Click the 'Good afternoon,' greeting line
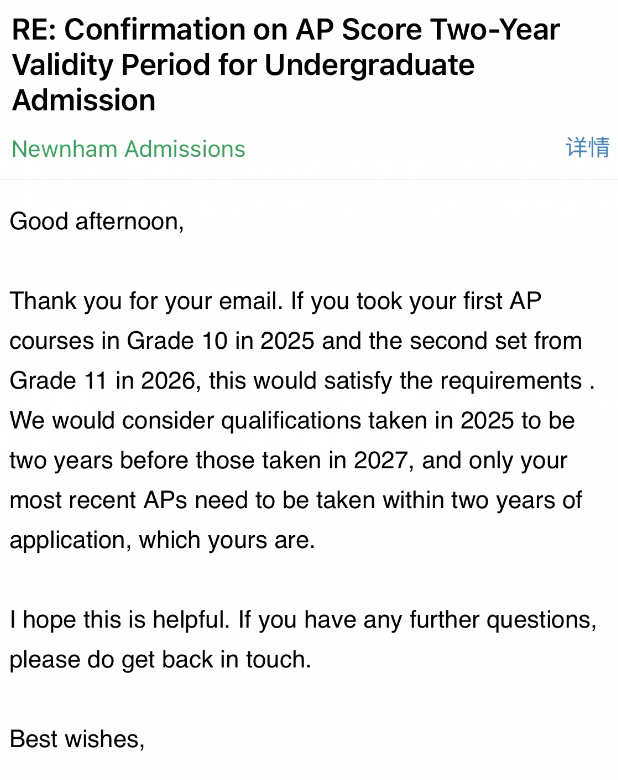This screenshot has height=780, width=618. [x=97, y=221]
